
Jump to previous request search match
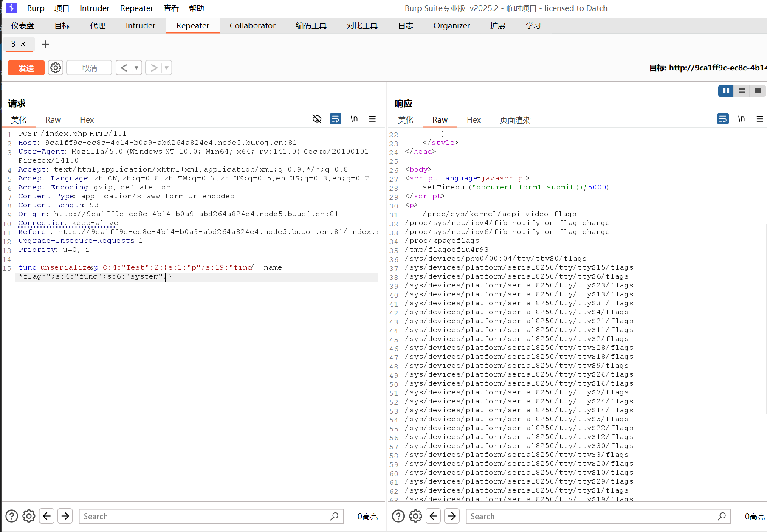click(47, 516)
